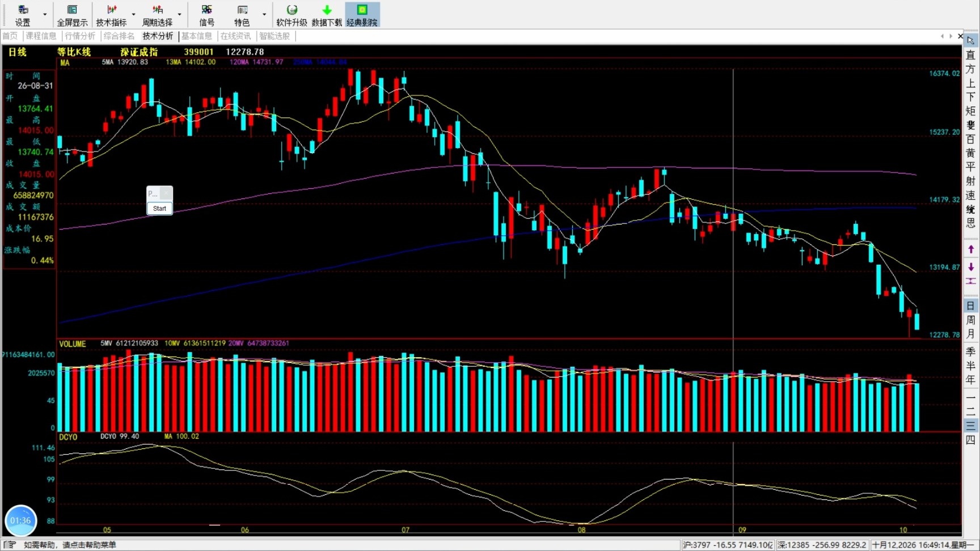Toggle the 周 weekly period button

tap(970, 320)
